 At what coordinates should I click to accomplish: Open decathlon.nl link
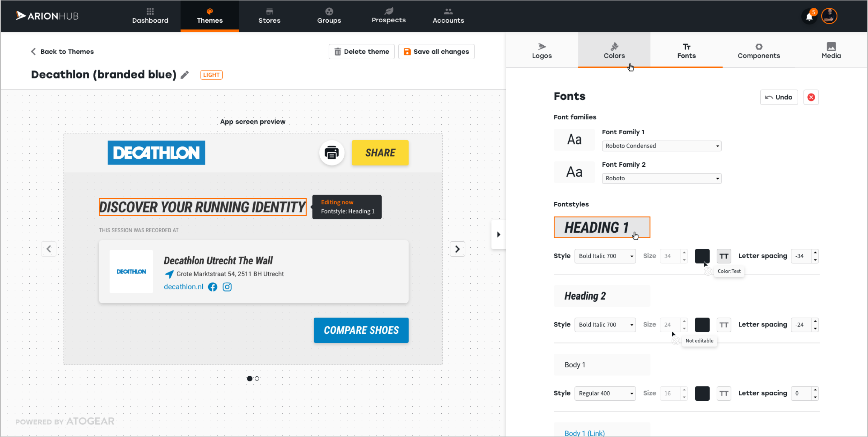pyautogui.click(x=184, y=287)
